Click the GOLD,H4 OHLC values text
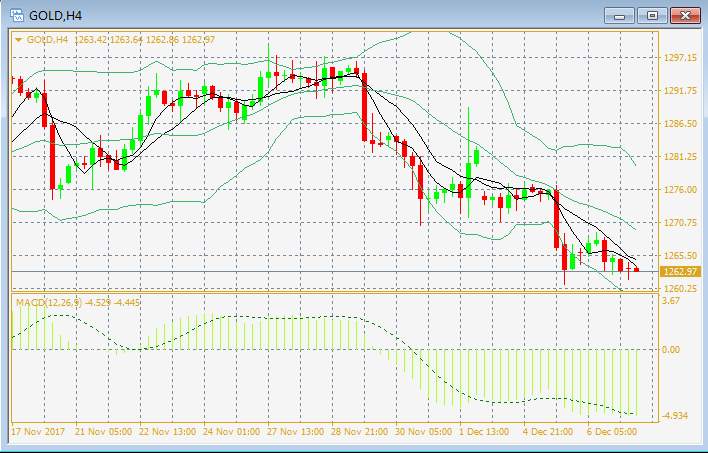This screenshot has height=453, width=708. tap(144, 40)
